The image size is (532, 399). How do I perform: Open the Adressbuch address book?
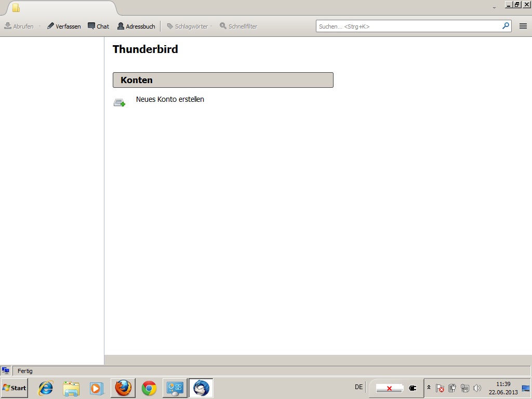136,26
